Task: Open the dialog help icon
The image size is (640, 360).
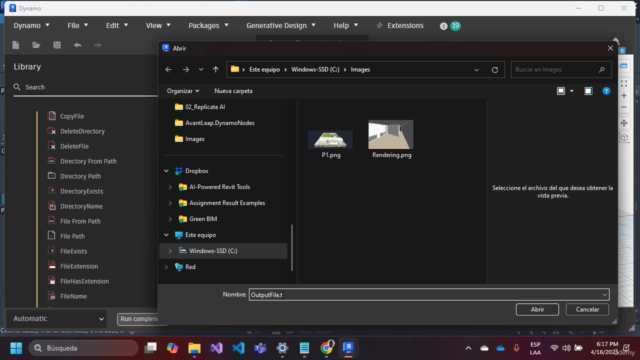Action: click(x=606, y=91)
